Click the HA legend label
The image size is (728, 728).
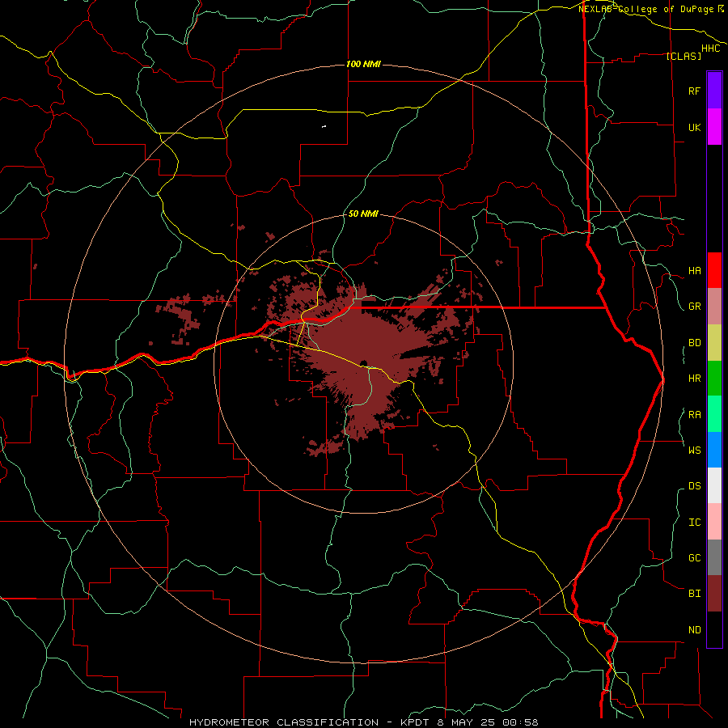[694, 271]
